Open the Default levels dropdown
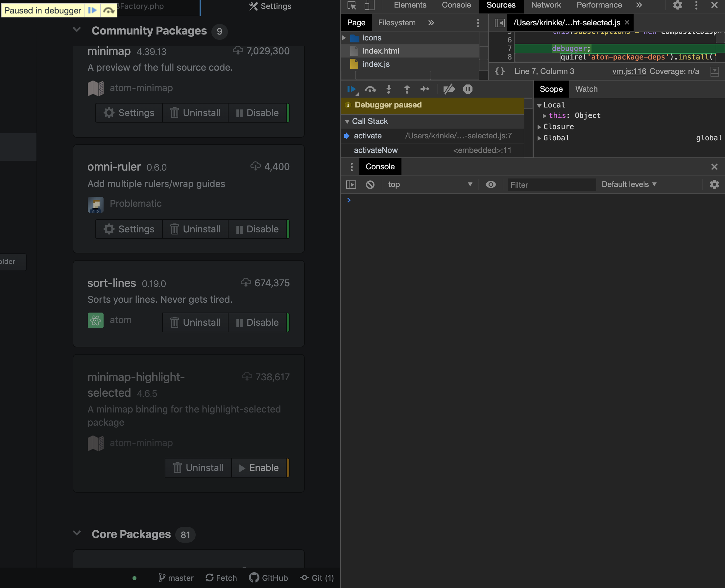This screenshot has width=725, height=588. pos(629,185)
